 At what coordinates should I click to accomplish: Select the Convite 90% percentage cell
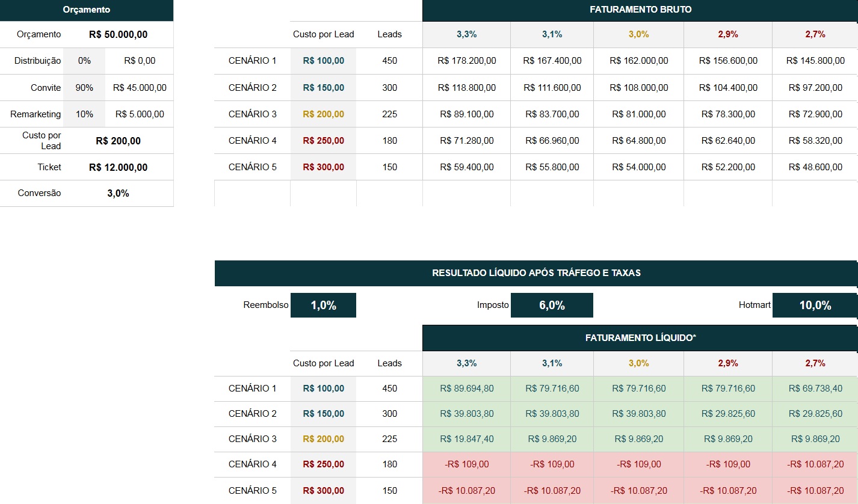click(x=84, y=88)
